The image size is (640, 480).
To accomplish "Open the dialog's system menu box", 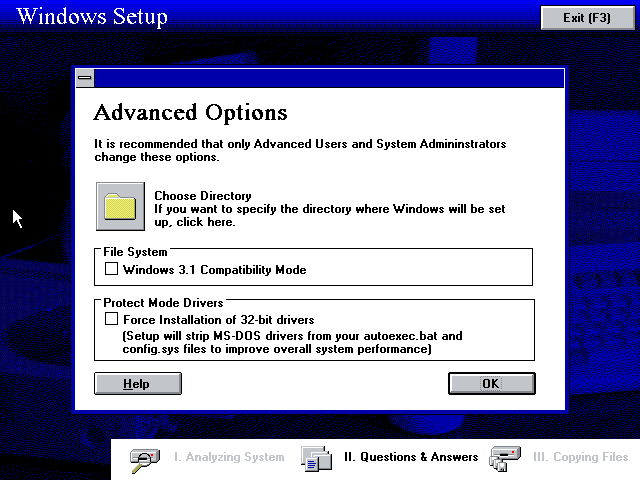I will tap(85, 78).
